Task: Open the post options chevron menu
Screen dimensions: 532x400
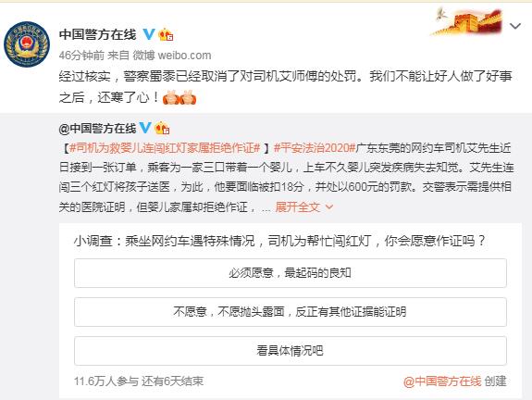Action: coord(515,26)
